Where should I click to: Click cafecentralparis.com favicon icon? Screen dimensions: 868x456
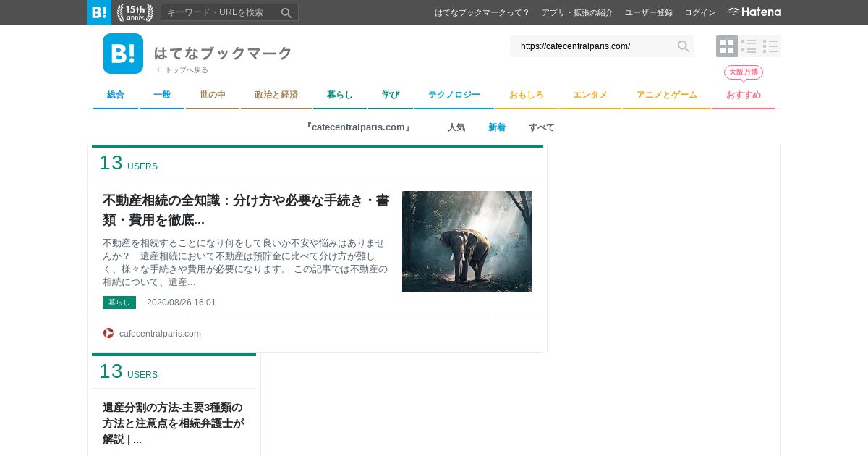click(x=109, y=333)
